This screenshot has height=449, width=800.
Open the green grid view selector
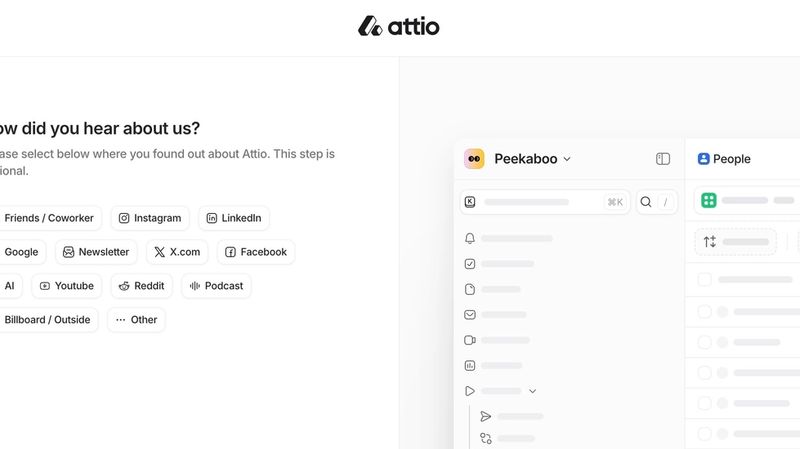709,201
